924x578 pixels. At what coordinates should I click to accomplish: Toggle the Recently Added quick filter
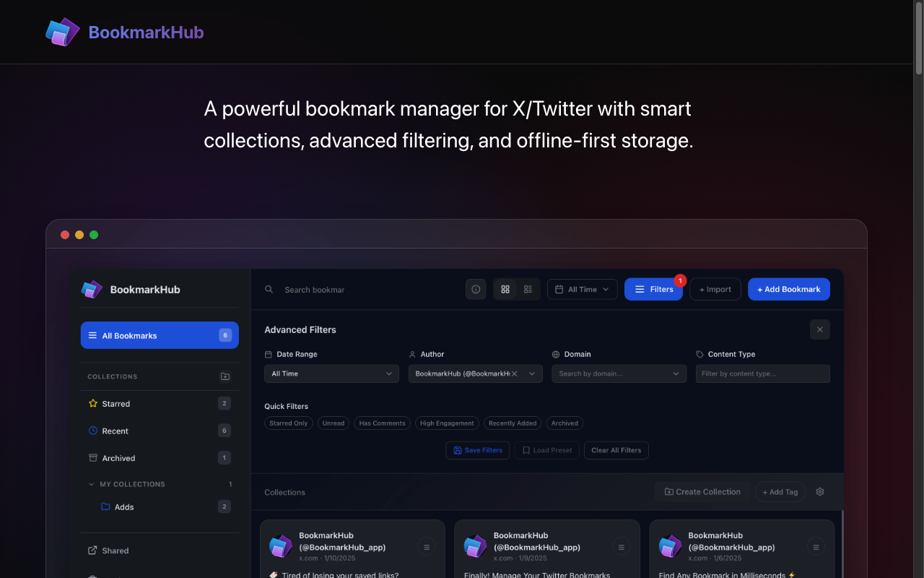click(x=513, y=423)
